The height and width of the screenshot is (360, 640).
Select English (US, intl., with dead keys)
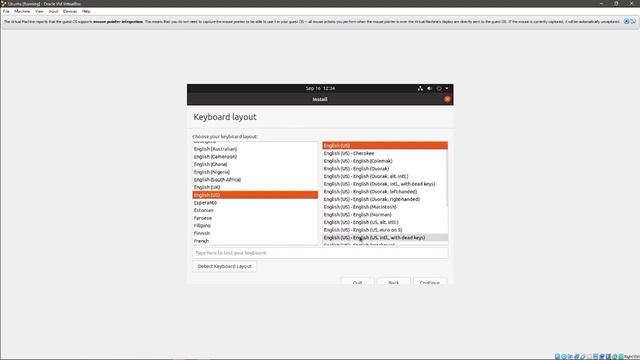[384, 238]
